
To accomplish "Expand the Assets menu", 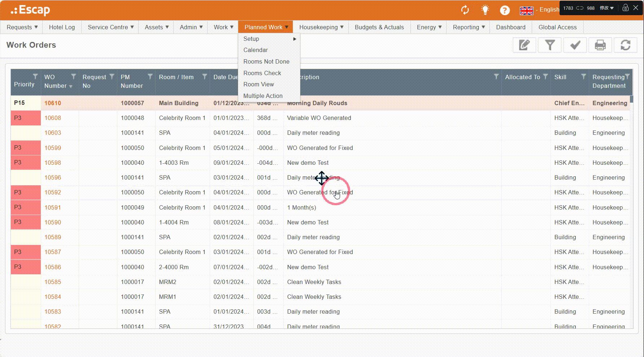I will click(157, 27).
